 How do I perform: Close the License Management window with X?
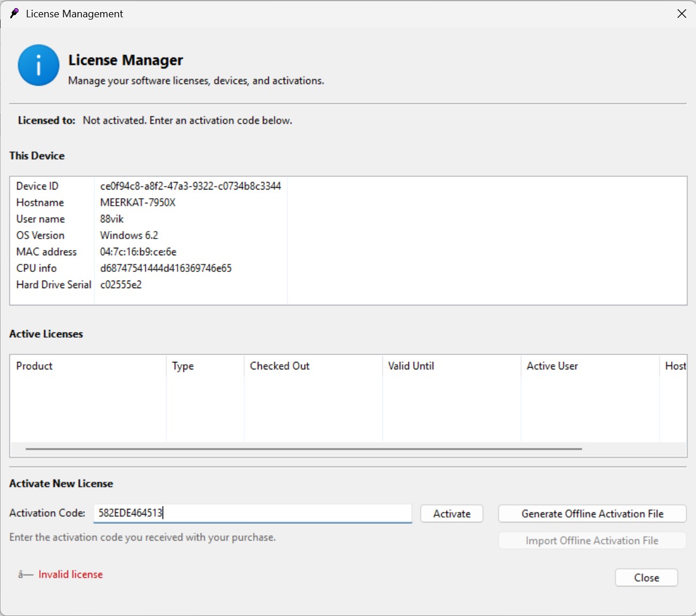tap(682, 13)
